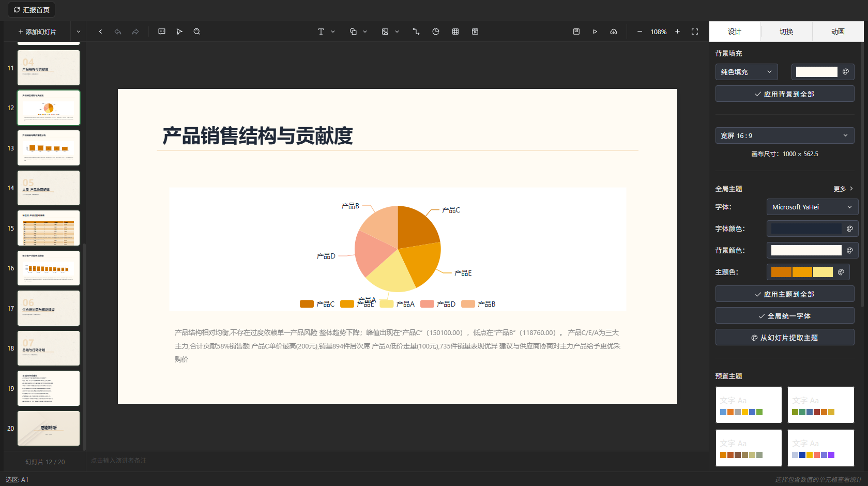Open the solid fill type dropdown
This screenshot has width=868, height=486.
point(746,72)
